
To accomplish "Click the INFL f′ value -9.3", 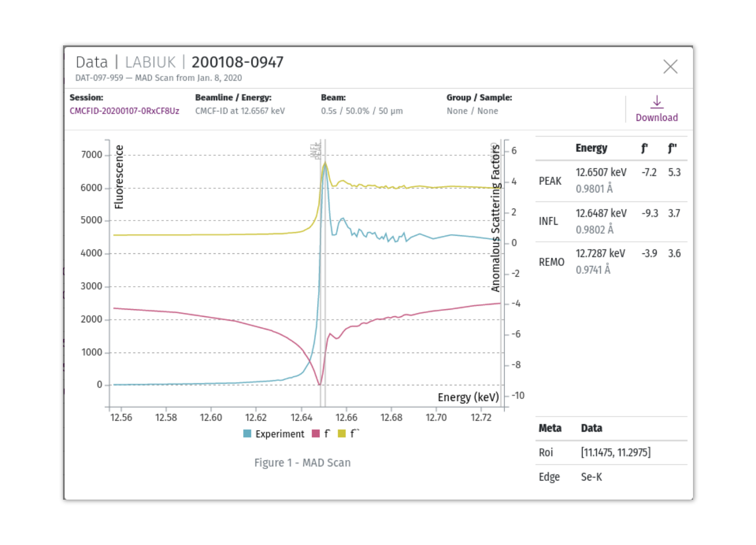I will [650, 214].
